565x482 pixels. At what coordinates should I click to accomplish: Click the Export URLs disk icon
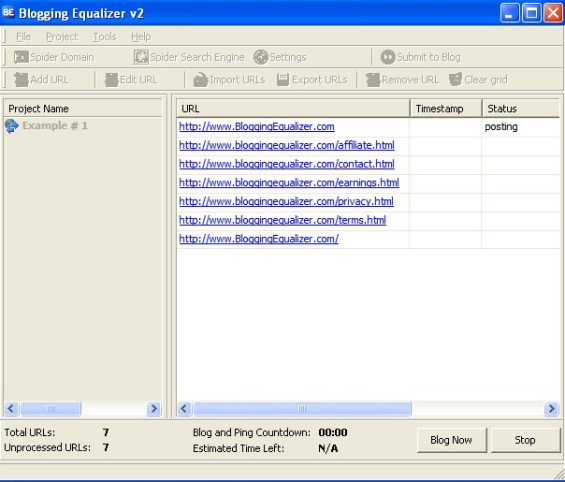283,80
